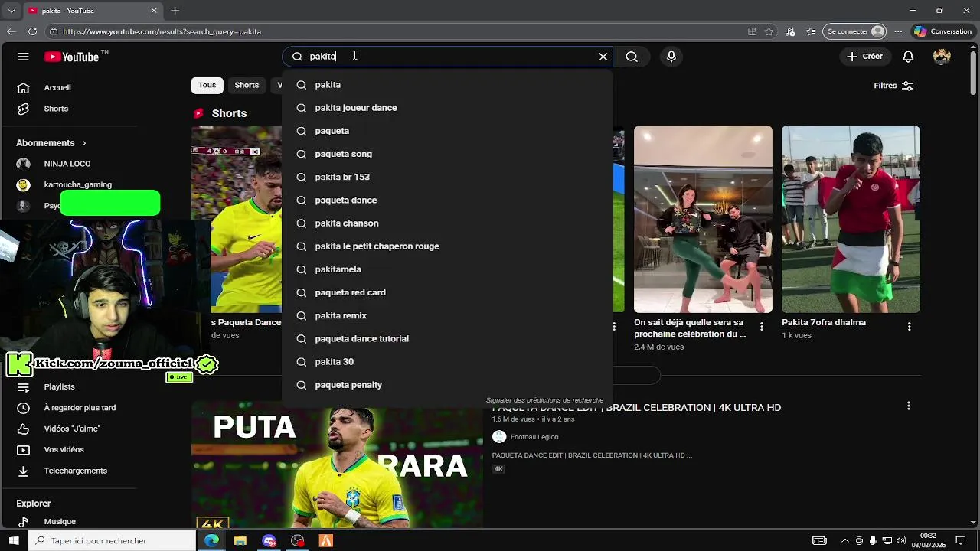The height and width of the screenshot is (551, 980).
Task: Choose the 'paqueta' suggestion
Action: [x=447, y=131]
